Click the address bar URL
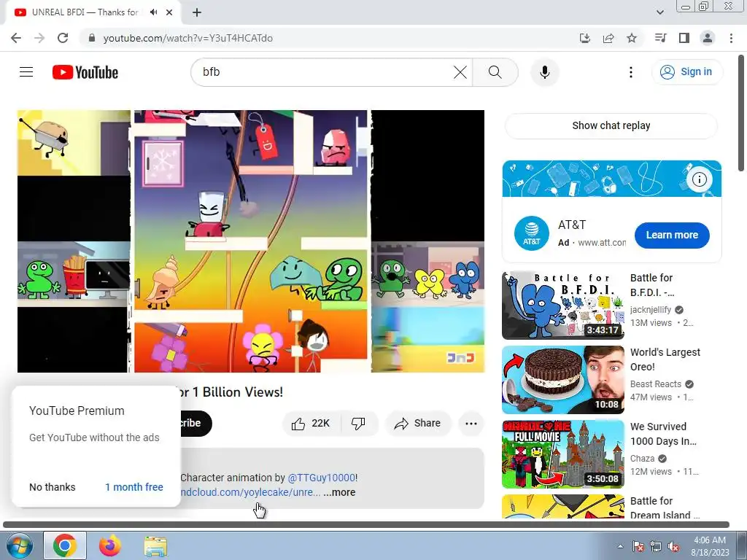 coord(187,38)
